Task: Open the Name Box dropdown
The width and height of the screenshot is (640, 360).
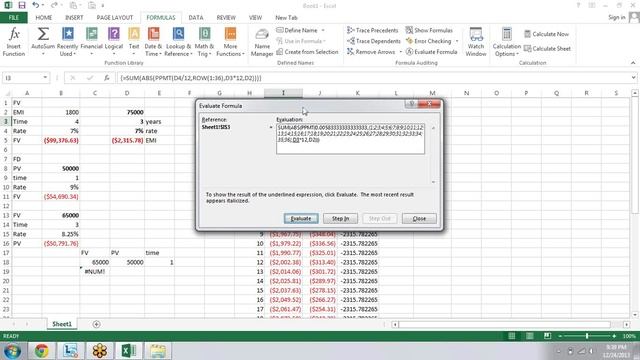Action: point(45,78)
